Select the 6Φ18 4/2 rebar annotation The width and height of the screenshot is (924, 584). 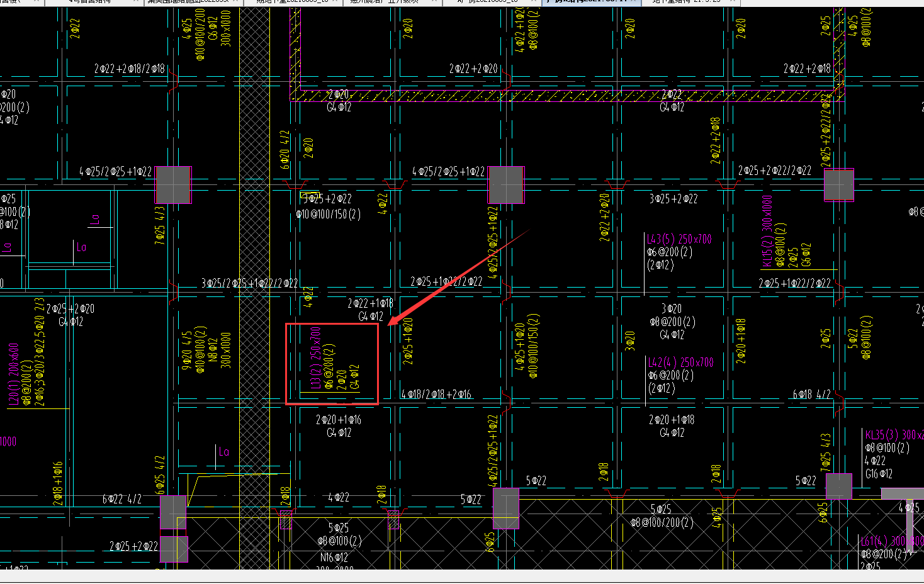pos(812,395)
